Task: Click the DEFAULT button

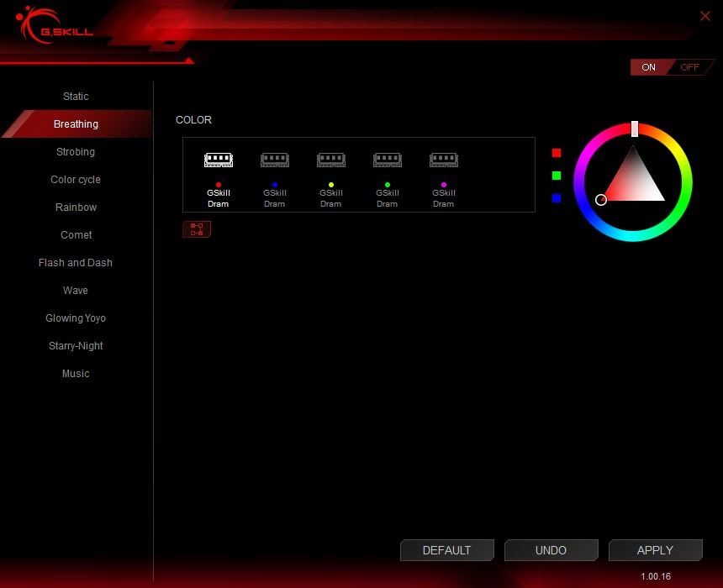Action: 446,550
